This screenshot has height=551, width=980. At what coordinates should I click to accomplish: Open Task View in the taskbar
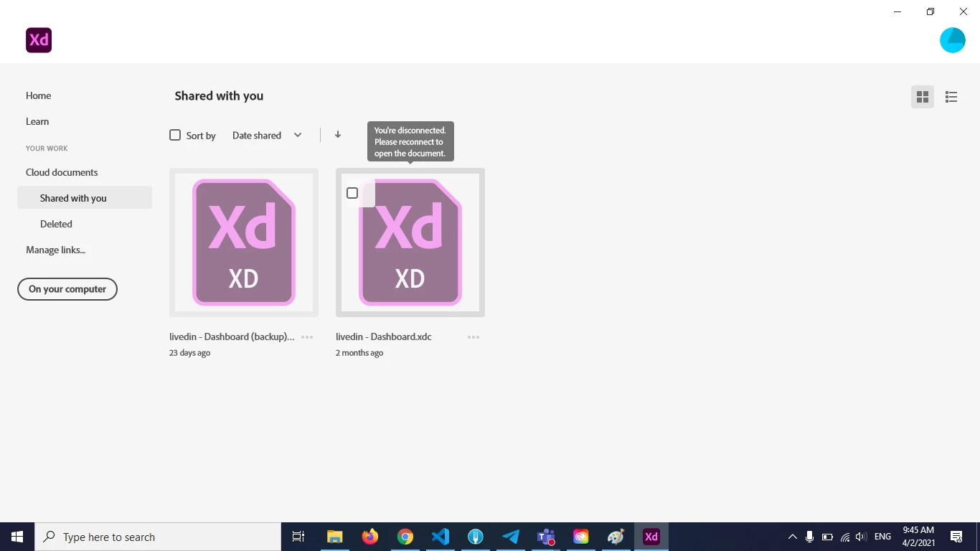(x=298, y=537)
